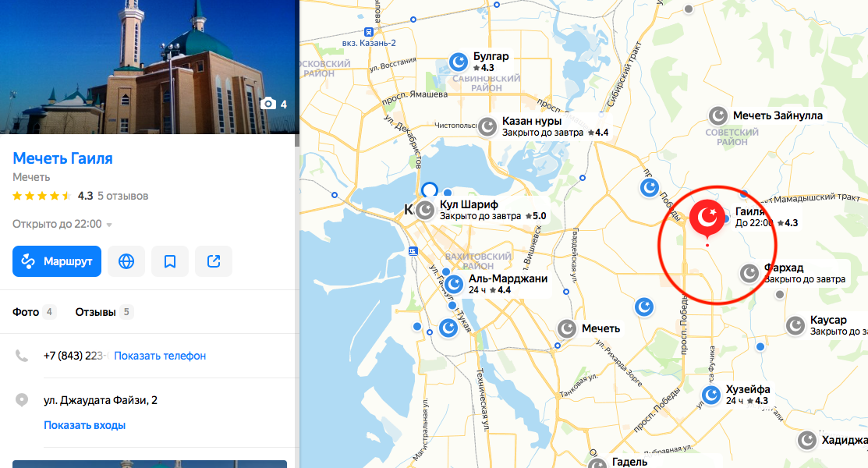Click the Маршрут route button
This screenshot has width=868, height=468.
coord(57,261)
